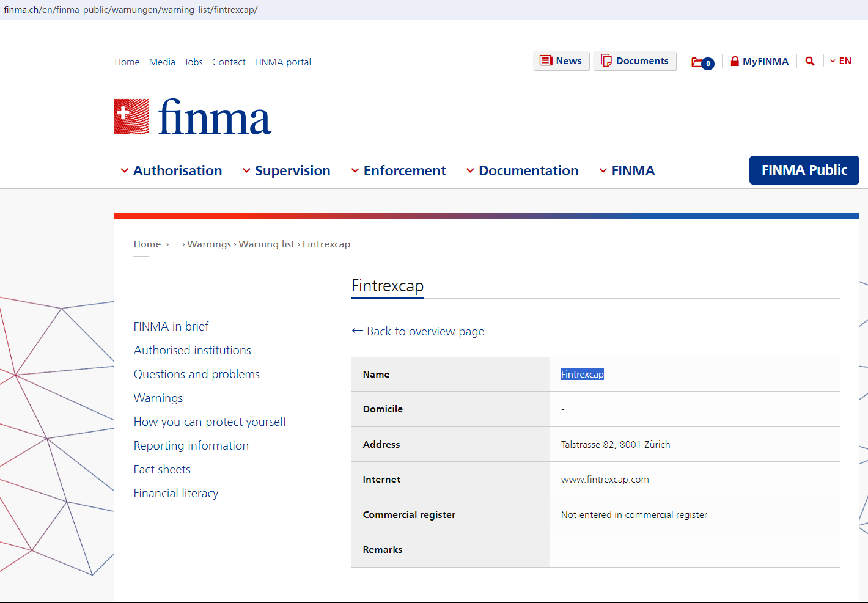The height and width of the screenshot is (603, 868).
Task: Click the highlighted Fintrexcap name value
Action: tap(583, 375)
